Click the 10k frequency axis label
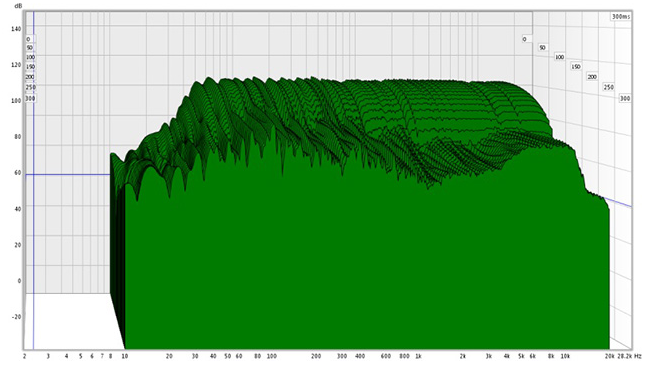660x370 pixels. pos(564,356)
